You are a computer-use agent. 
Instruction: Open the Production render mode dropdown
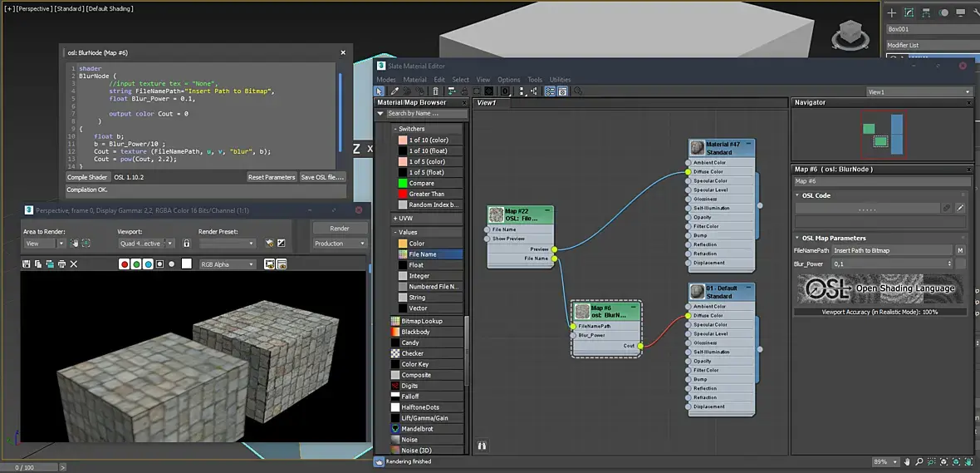[340, 244]
